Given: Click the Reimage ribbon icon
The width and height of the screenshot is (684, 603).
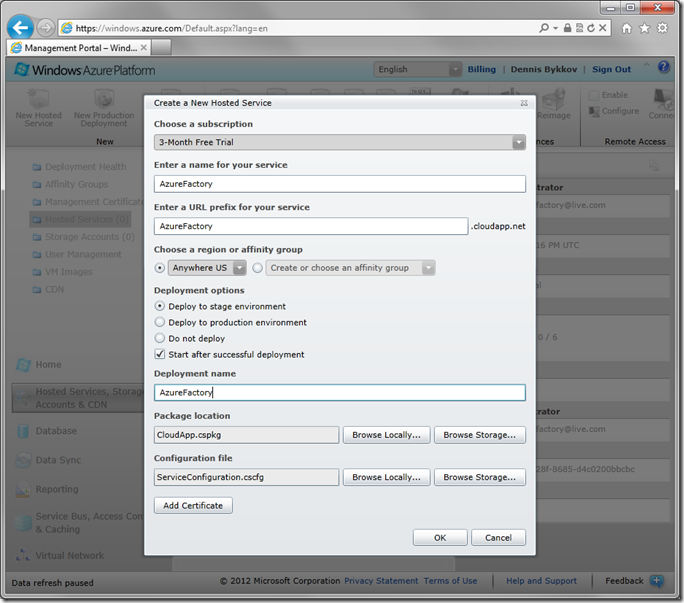Looking at the screenshot, I should 554,99.
